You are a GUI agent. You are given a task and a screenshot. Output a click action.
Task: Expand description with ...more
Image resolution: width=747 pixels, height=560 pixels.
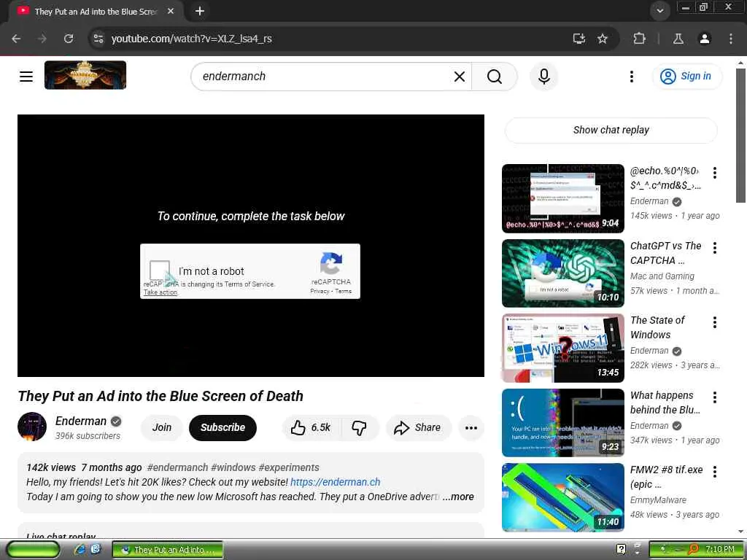coord(458,497)
